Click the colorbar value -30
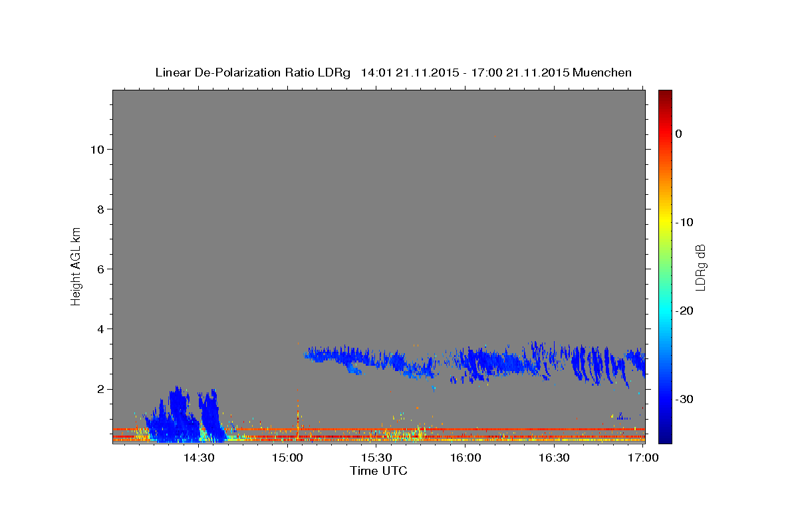798x532 pixels. tap(684, 399)
